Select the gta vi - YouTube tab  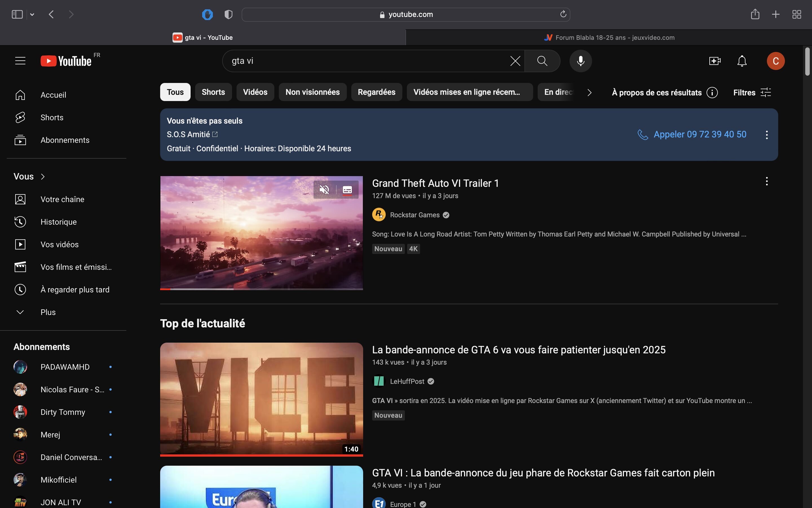coord(203,37)
